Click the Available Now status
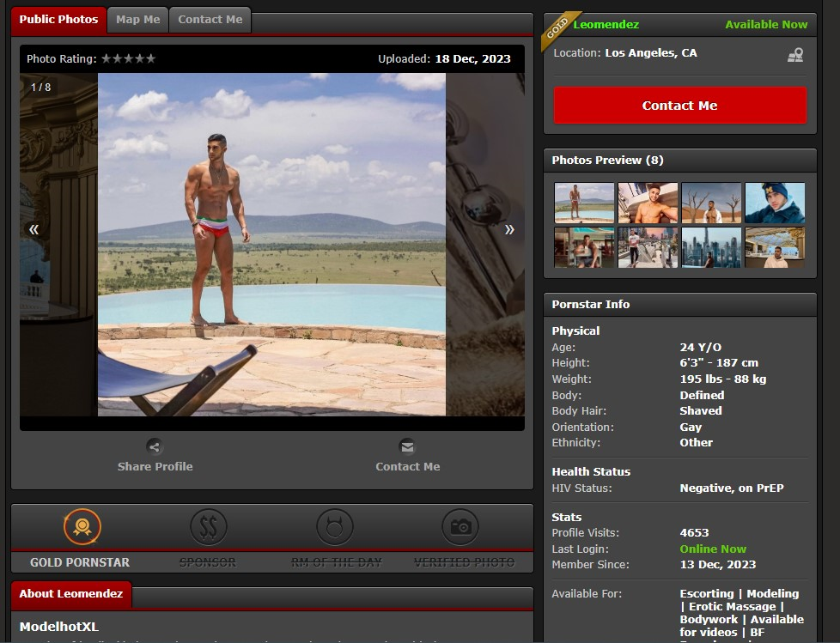 pyautogui.click(x=766, y=25)
